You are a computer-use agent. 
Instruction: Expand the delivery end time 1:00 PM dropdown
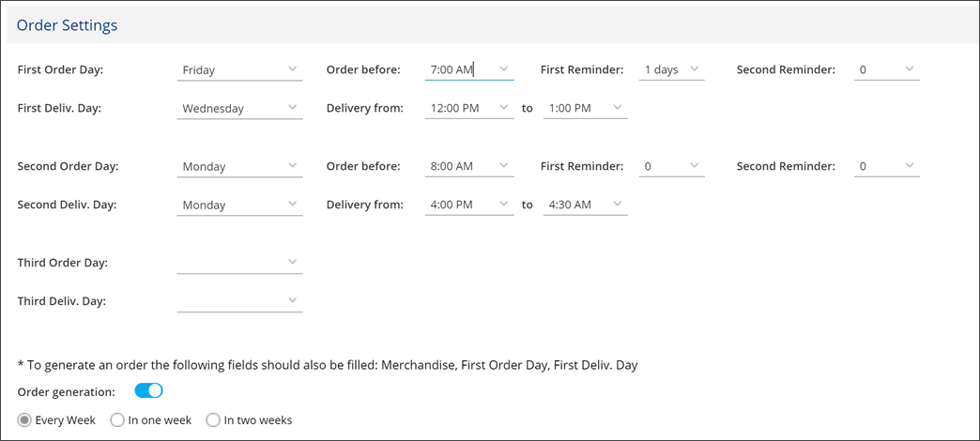click(x=585, y=108)
